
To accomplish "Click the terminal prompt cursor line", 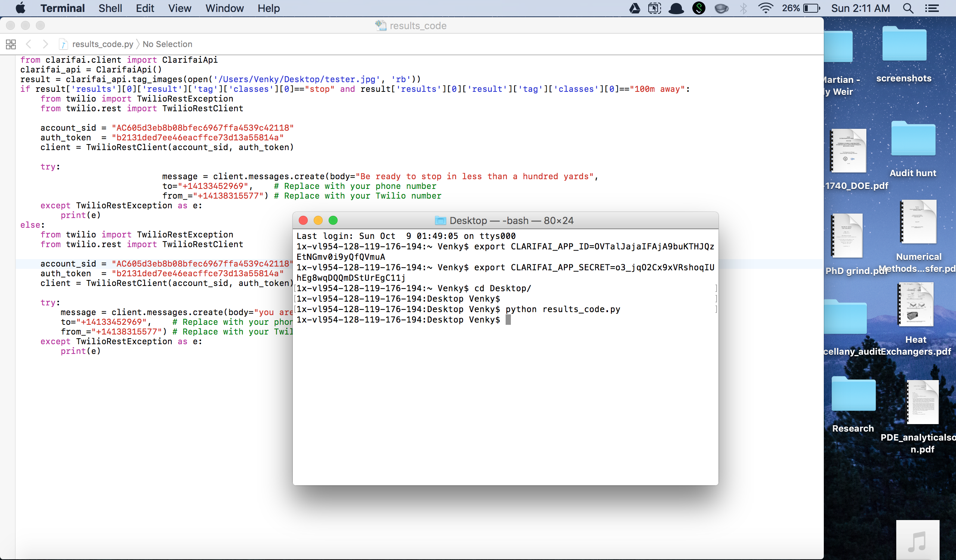I will coord(508,320).
